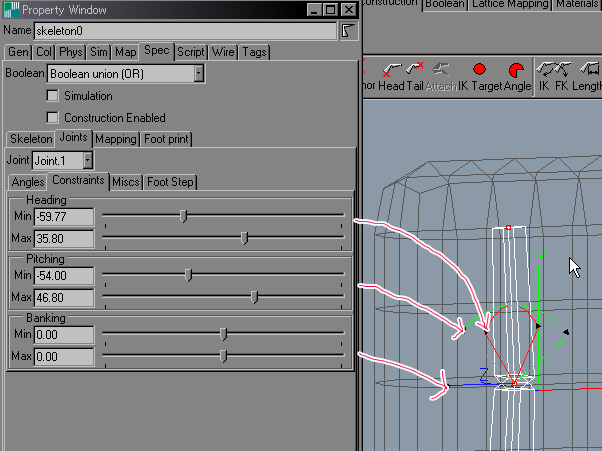This screenshot has height=451, width=602.
Task: Activate the FK mode icon
Action: 562,69
